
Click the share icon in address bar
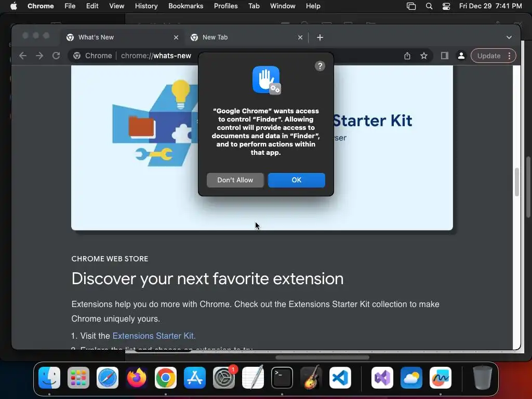tap(407, 56)
